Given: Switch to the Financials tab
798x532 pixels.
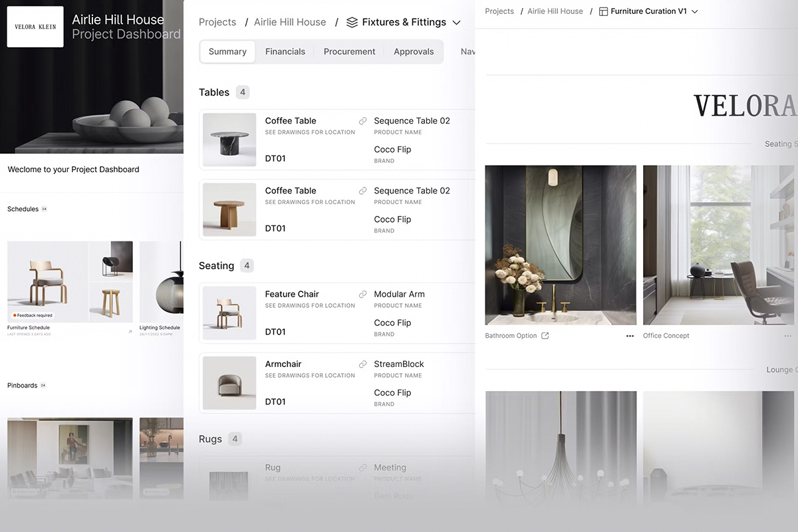Looking at the screenshot, I should click(x=285, y=51).
